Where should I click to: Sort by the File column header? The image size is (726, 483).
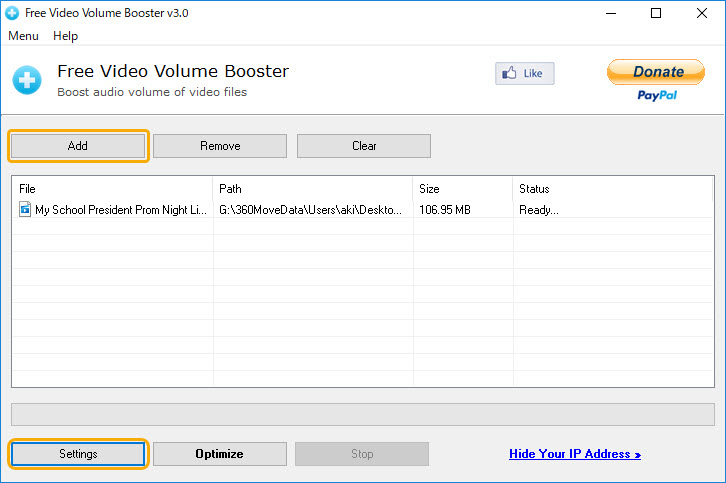pos(112,188)
